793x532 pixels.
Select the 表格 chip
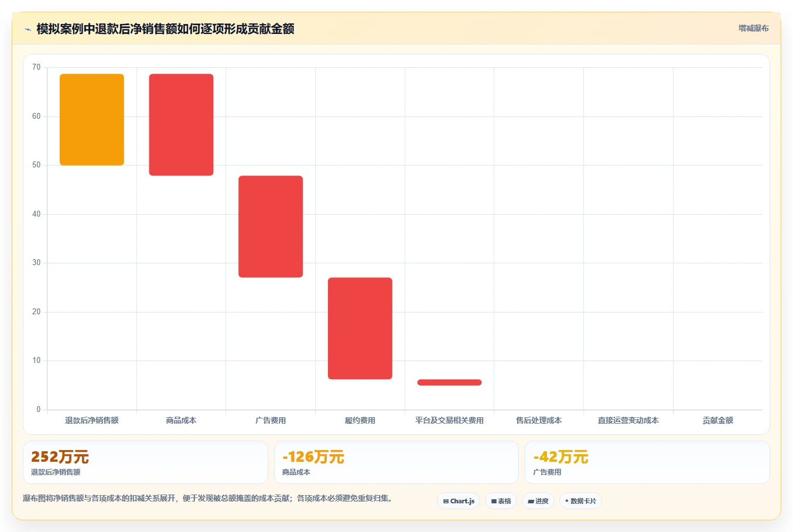501,501
